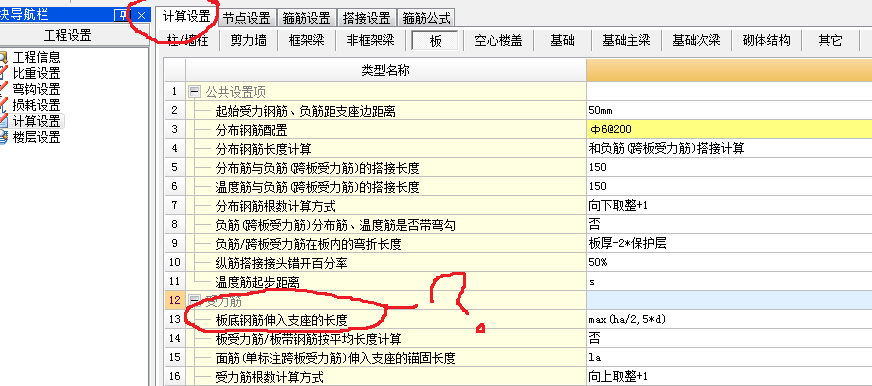872x386 pixels.
Task: Click the 50mm value cell
Action: [x=729, y=111]
